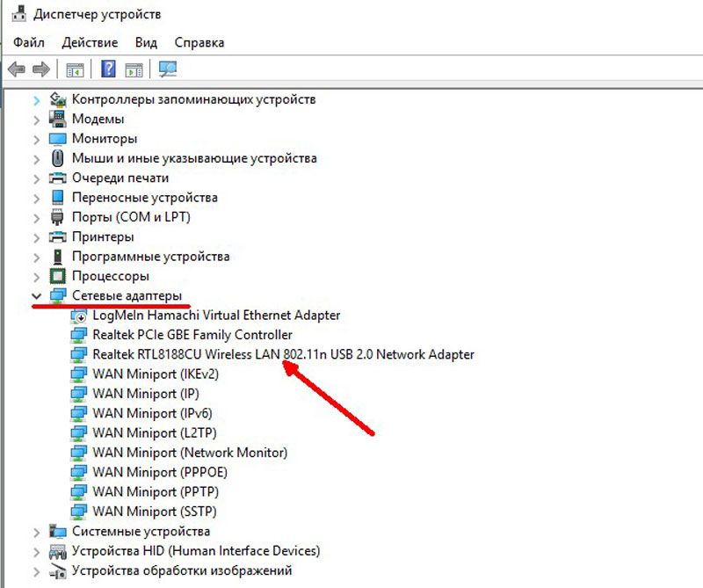Expand Устройства обработки изображений node
The height and width of the screenshot is (588, 703).
click(x=36, y=572)
